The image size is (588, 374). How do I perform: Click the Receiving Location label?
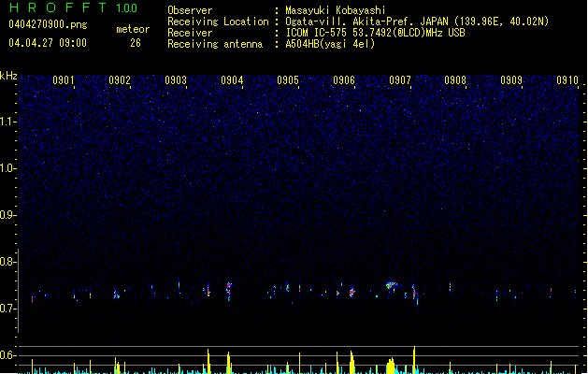click(x=218, y=22)
